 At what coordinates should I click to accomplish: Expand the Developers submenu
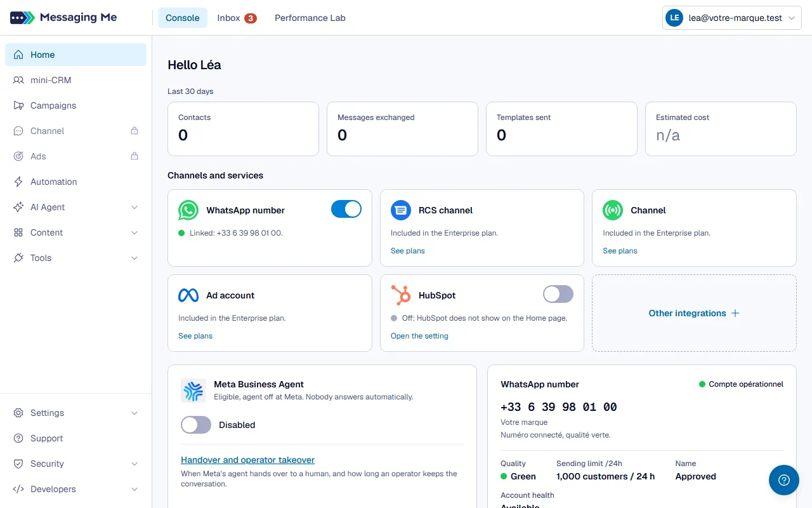pos(134,489)
